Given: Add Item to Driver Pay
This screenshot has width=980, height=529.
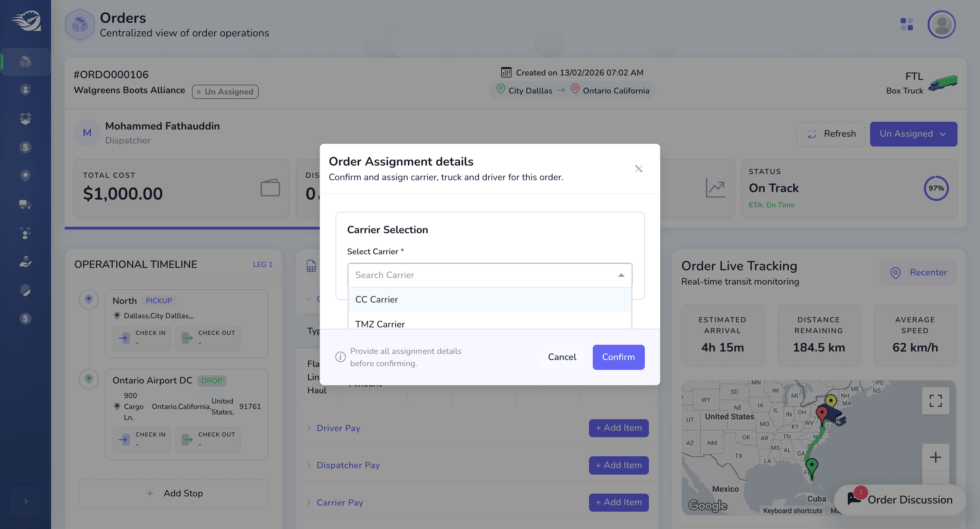Looking at the screenshot, I should point(619,428).
